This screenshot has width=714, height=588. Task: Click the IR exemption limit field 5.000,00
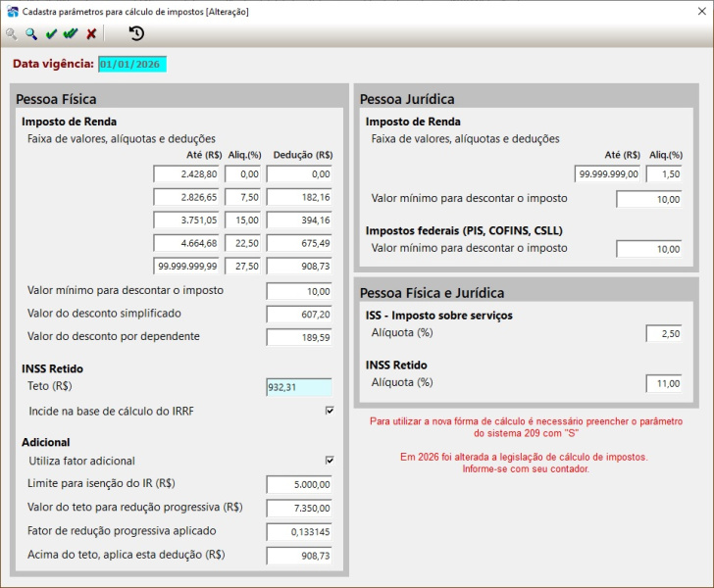coord(299,484)
